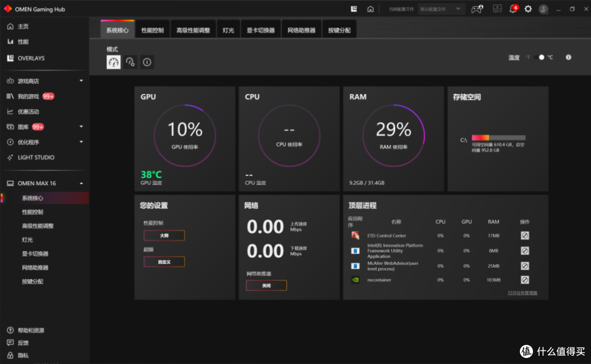Click the nvcontainer NVIDIA app icon
The image size is (591, 364).
(x=355, y=280)
